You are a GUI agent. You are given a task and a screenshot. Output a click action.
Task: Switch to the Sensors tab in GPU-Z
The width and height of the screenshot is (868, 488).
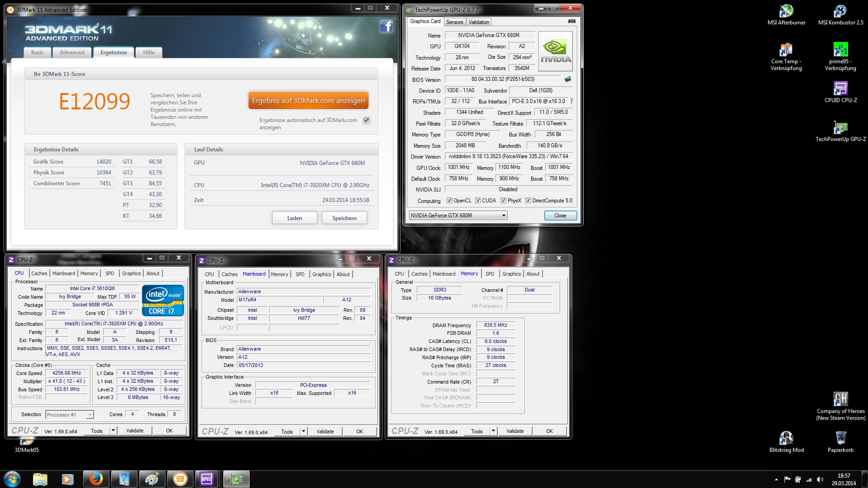pos(454,22)
